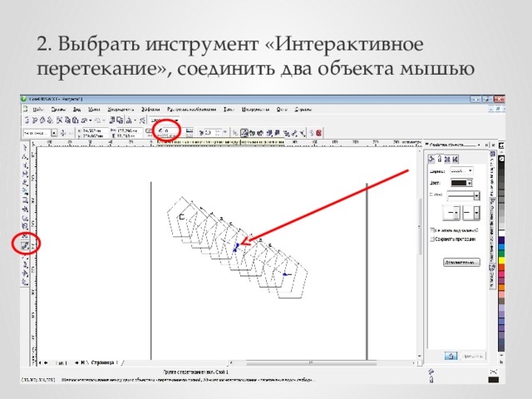
Task: Open the Вид menu
Action: pyautogui.click(x=76, y=110)
